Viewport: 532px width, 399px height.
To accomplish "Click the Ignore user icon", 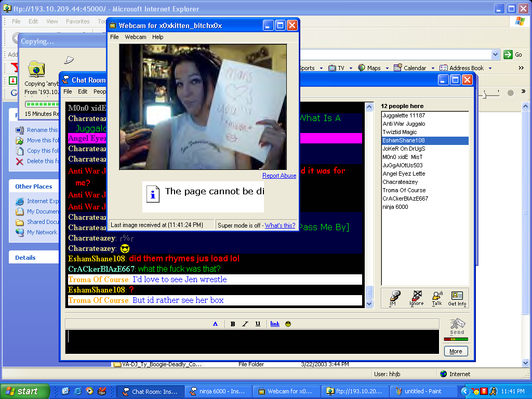I will [x=416, y=298].
